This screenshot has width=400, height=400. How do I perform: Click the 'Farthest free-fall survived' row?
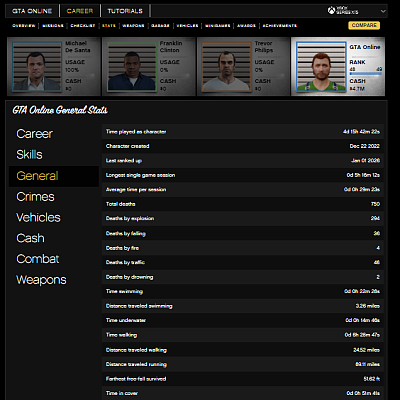(243, 379)
